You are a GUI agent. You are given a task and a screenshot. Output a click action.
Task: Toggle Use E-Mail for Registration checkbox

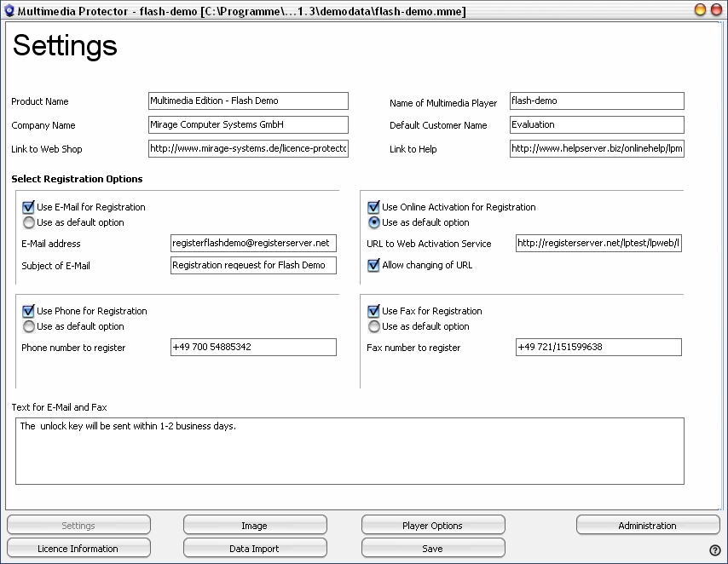28,207
